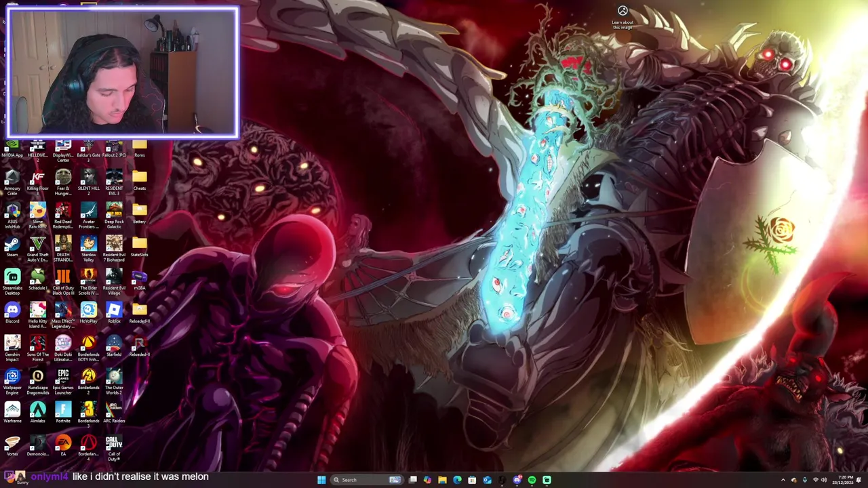
Task: Select the Roblox desktop icon
Action: 114,314
